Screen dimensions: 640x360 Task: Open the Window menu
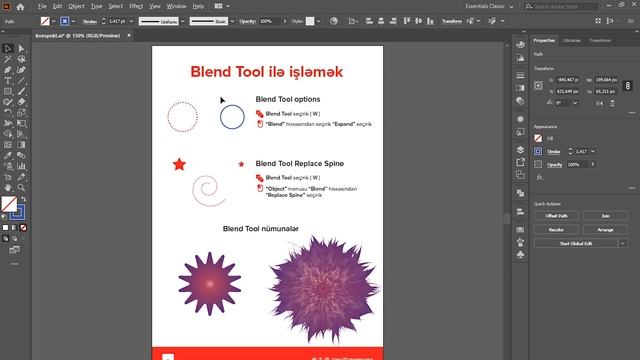176,7
